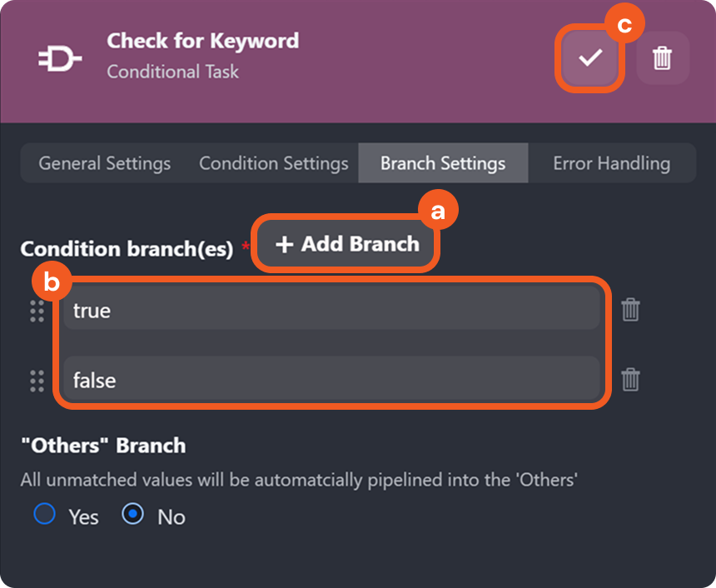Select the Branch Settings tab

click(443, 163)
